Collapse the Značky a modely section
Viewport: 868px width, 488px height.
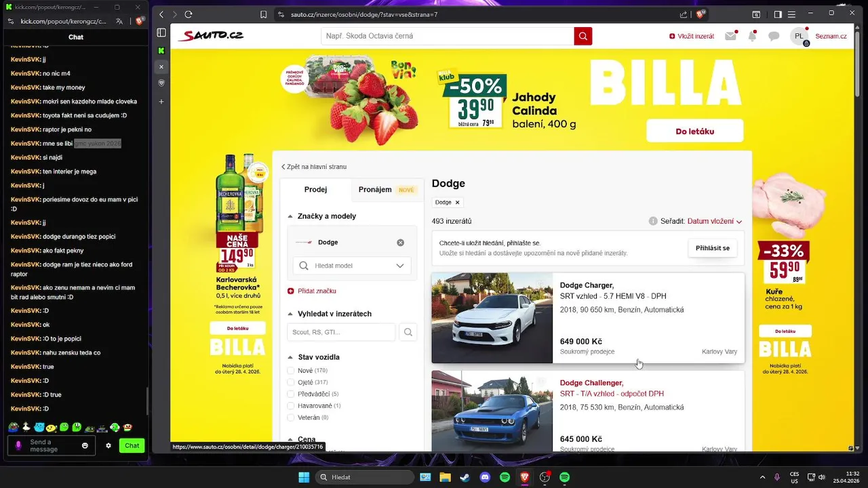click(x=290, y=216)
